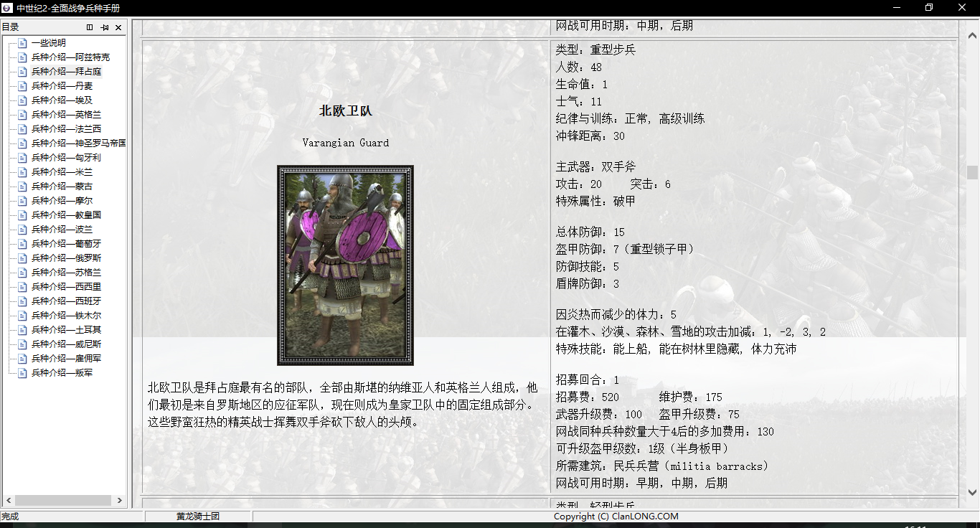The height and width of the screenshot is (528, 980).
Task: Click the 北欧卫队 unit heading
Action: tap(346, 111)
